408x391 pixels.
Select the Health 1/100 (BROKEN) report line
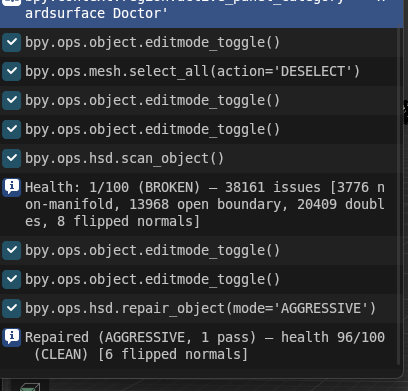(199, 204)
